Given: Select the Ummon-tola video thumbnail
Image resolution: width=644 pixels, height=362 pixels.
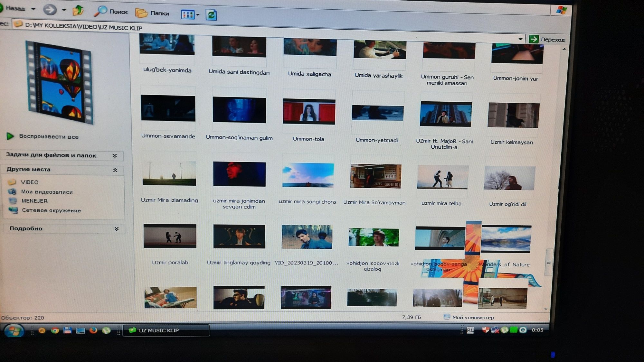Looking at the screenshot, I should click(x=309, y=112).
